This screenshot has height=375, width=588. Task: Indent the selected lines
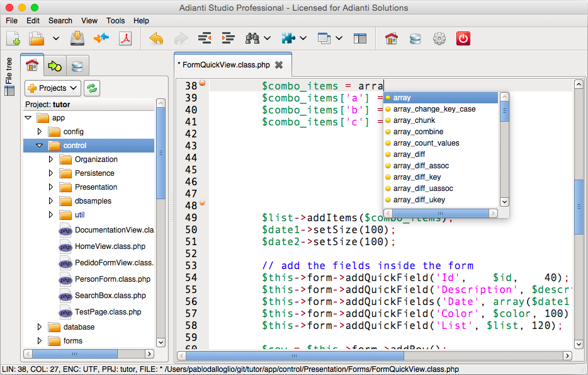pos(228,38)
